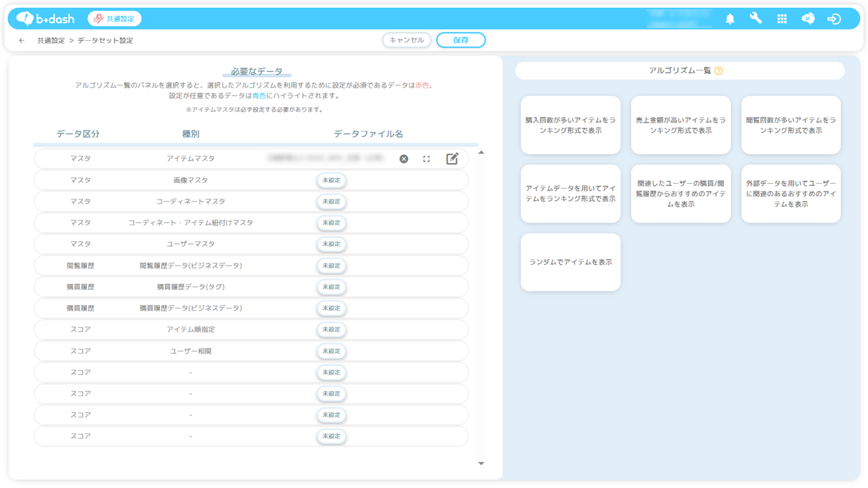Click 未設定 for 画像マスタ row
The height and width of the screenshot is (488, 868).
point(331,181)
